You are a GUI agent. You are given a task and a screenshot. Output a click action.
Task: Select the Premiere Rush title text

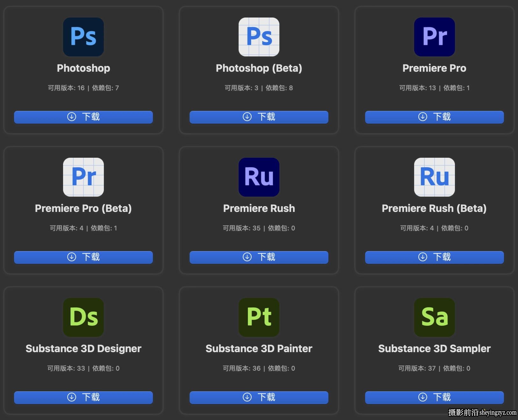pos(259,208)
